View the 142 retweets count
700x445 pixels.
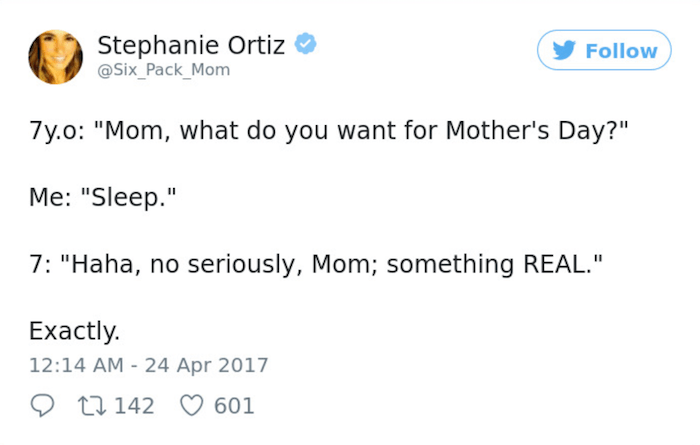134,406
